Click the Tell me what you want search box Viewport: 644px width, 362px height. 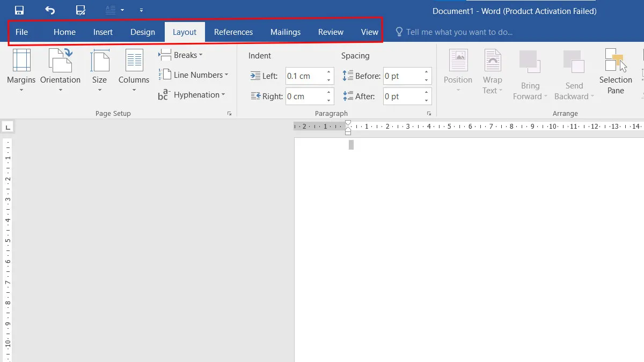[459, 32]
